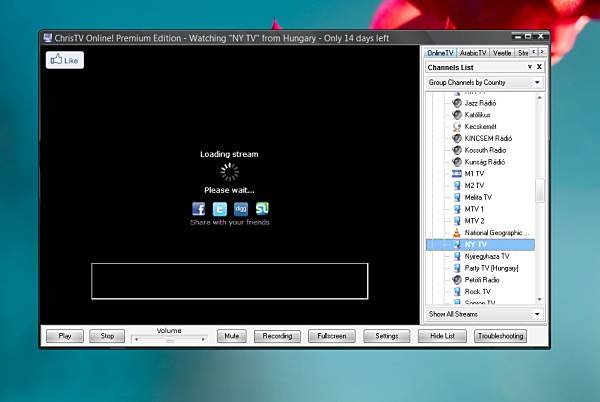This screenshot has height=402, width=600.
Task: Click the MTV 2 monitor icon
Action: 457,221
